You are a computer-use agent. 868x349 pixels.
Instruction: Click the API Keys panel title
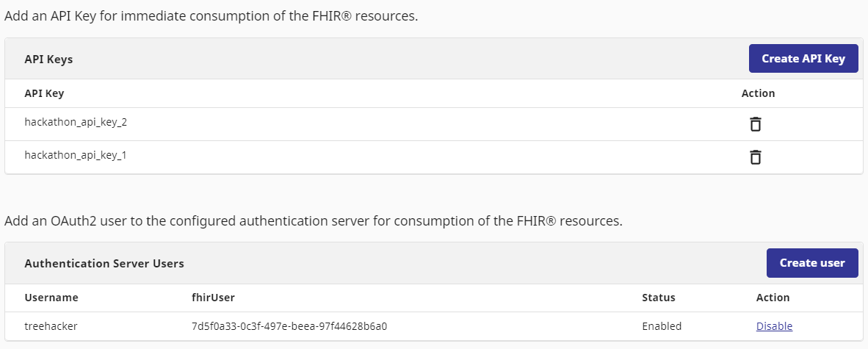click(48, 60)
